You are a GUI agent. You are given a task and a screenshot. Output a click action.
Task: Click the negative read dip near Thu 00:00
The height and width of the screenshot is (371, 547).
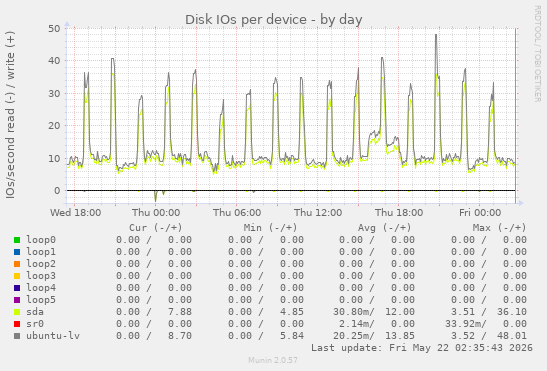[x=156, y=197]
